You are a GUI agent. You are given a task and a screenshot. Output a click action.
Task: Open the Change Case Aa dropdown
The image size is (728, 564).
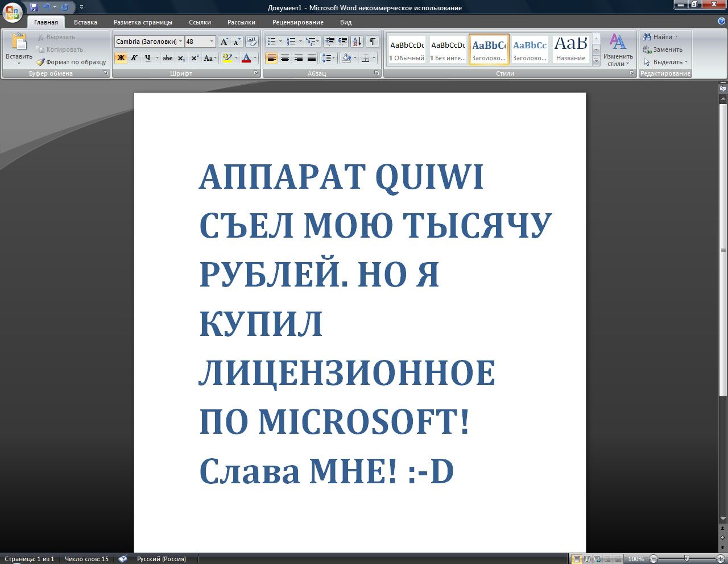[x=210, y=58]
